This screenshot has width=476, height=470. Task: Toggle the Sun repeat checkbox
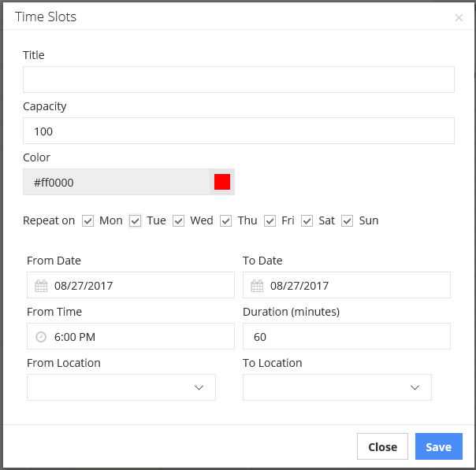(348, 220)
